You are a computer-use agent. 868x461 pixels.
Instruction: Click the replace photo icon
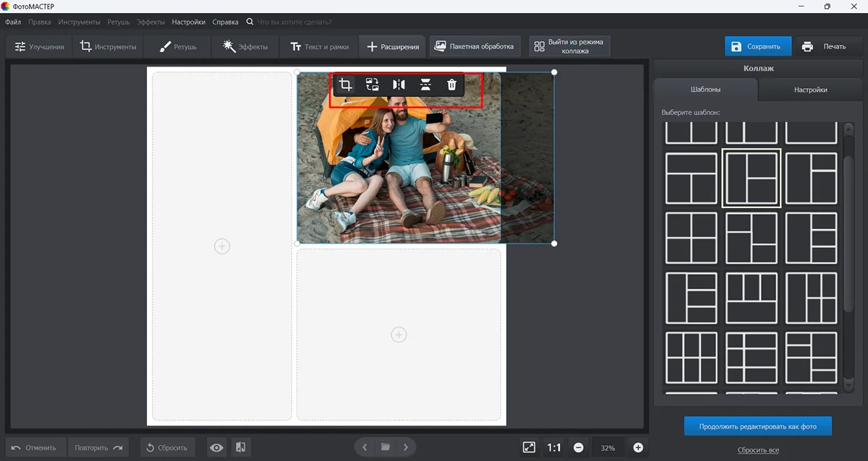(x=372, y=85)
